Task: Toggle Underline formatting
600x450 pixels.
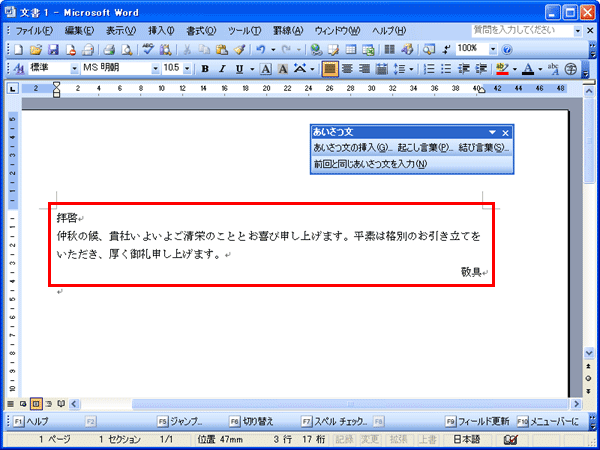Action: pos(240,69)
